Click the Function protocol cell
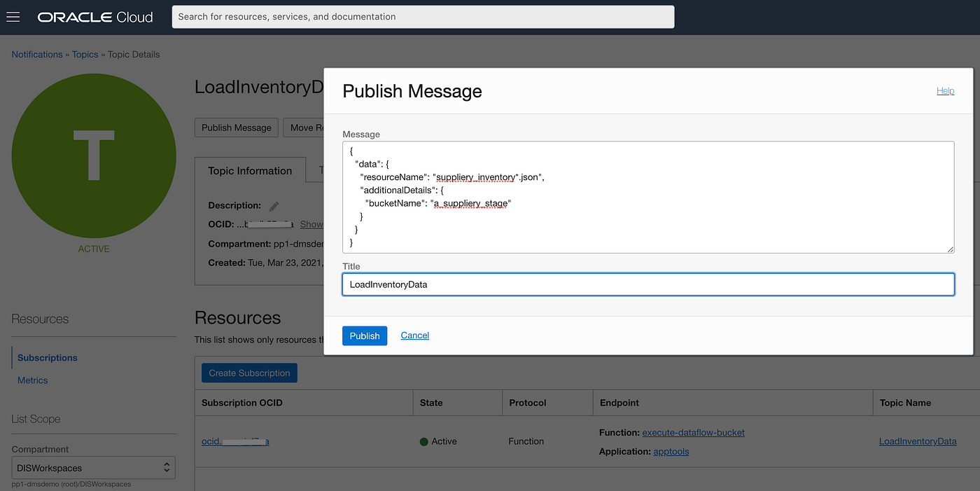Viewport: 980px width, 491px height. click(x=526, y=441)
